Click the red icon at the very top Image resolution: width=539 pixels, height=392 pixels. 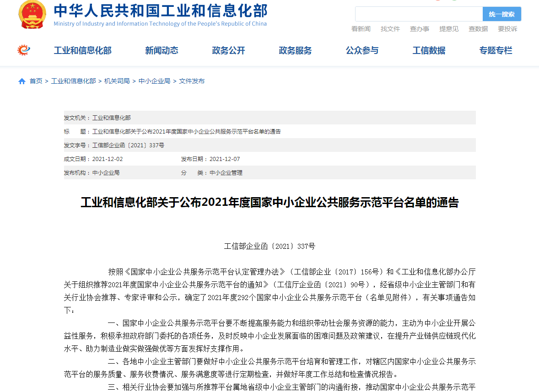pyautogui.click(x=438, y=2)
